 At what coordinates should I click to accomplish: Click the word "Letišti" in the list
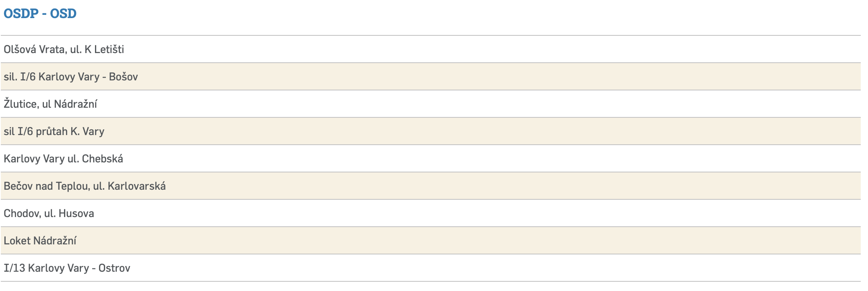coord(109,49)
